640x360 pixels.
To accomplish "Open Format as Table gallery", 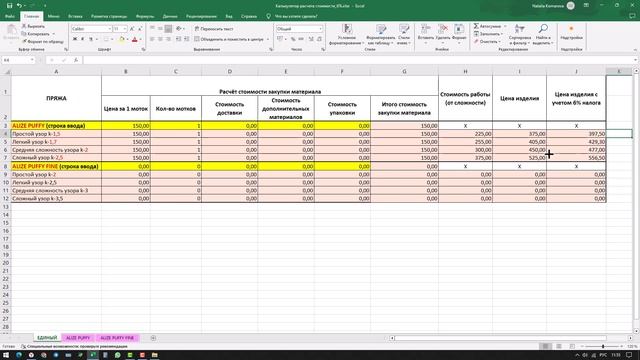I will pos(381,34).
